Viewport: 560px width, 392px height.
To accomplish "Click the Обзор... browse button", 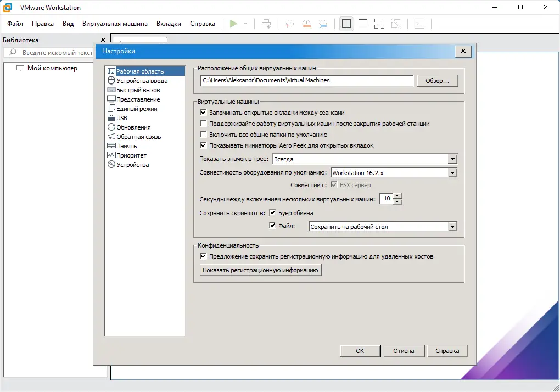I will coord(437,81).
